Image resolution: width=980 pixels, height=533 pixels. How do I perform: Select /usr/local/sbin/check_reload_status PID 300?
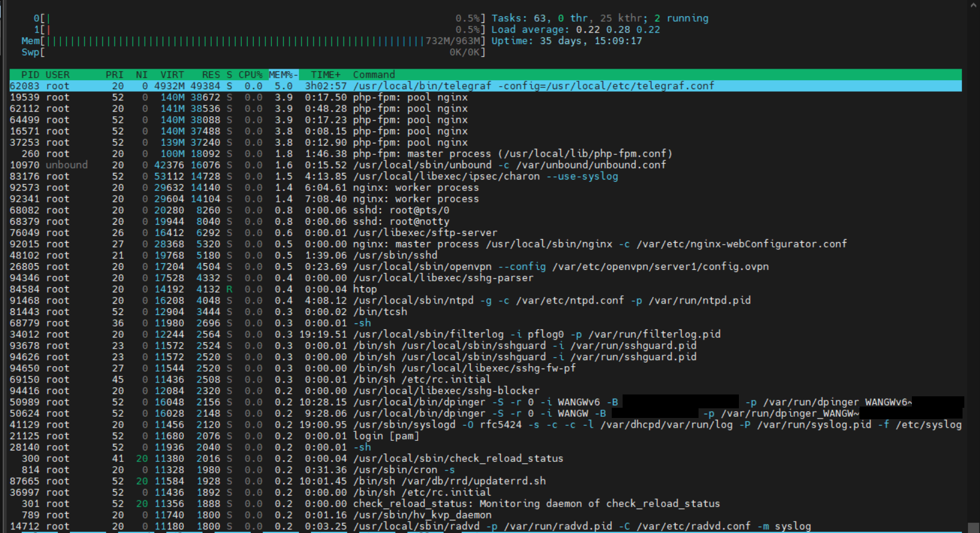[485, 458]
